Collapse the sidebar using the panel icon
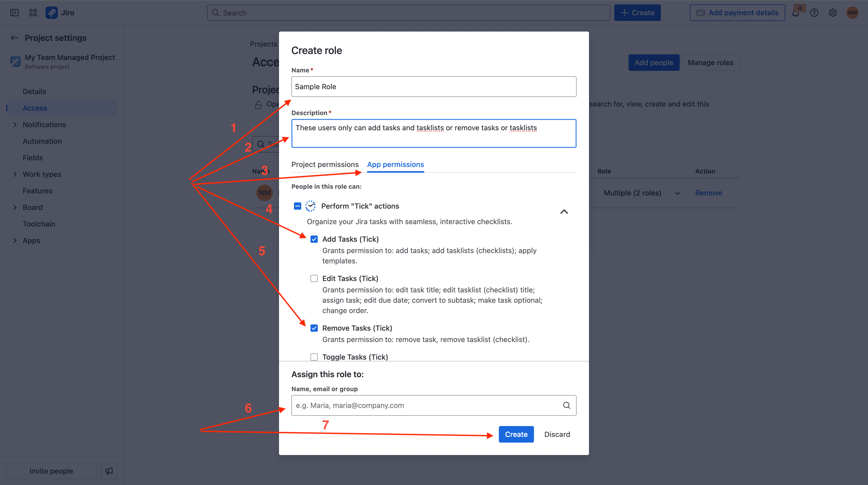868x485 pixels. tap(14, 13)
